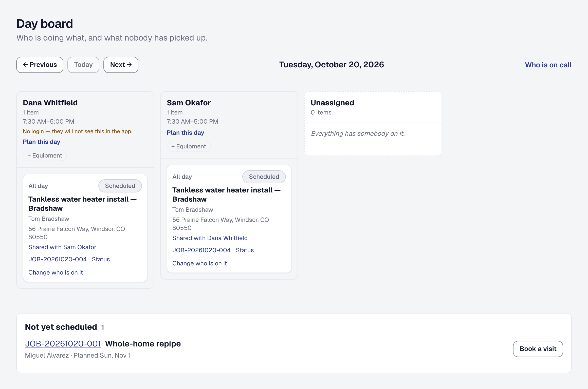Image resolution: width=588 pixels, height=389 pixels.
Task: Click the Scheduled badge on Sam's card
Action: click(x=264, y=177)
